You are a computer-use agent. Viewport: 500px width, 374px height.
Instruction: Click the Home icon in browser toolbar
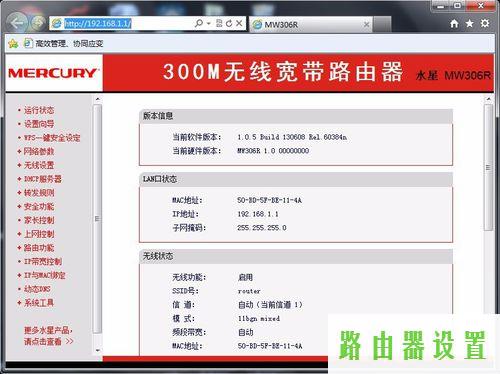coord(454,23)
